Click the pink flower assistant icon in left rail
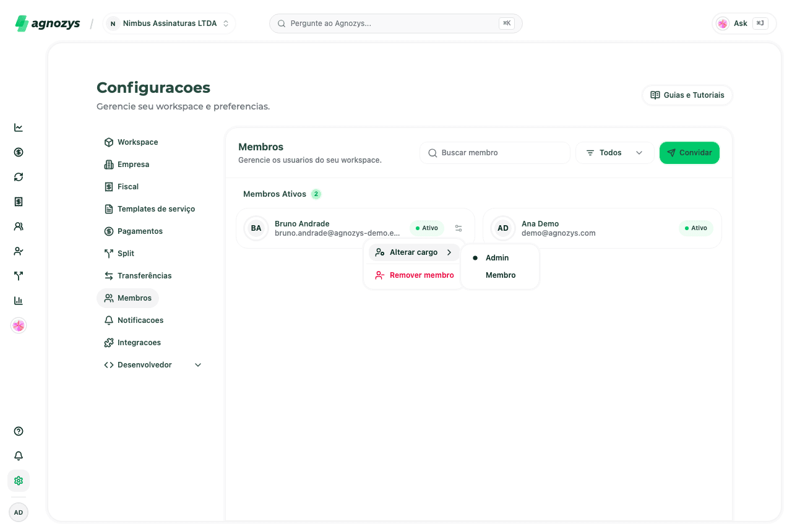The height and width of the screenshot is (532, 792). 19,325
